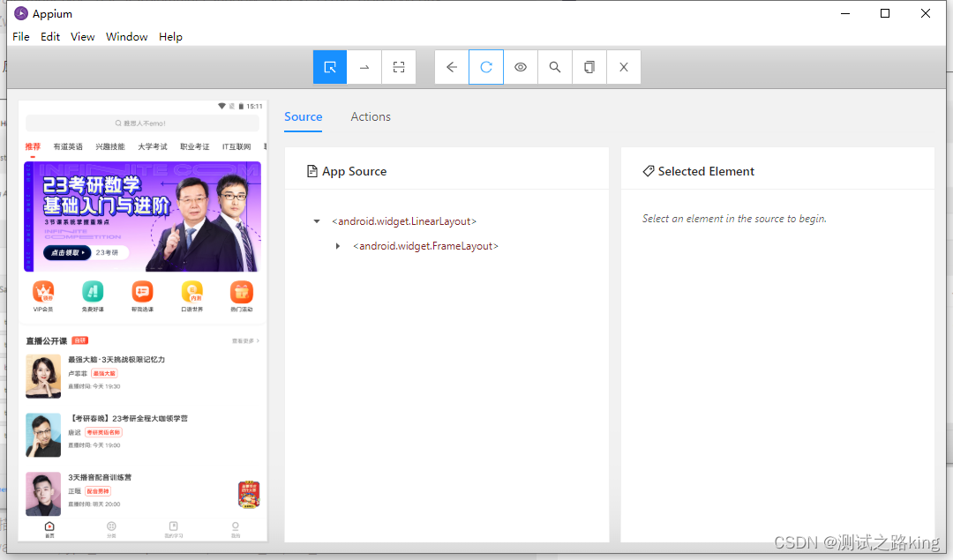Refresh source and screenshot
Image resolution: width=953 pixels, height=560 pixels.
486,67
